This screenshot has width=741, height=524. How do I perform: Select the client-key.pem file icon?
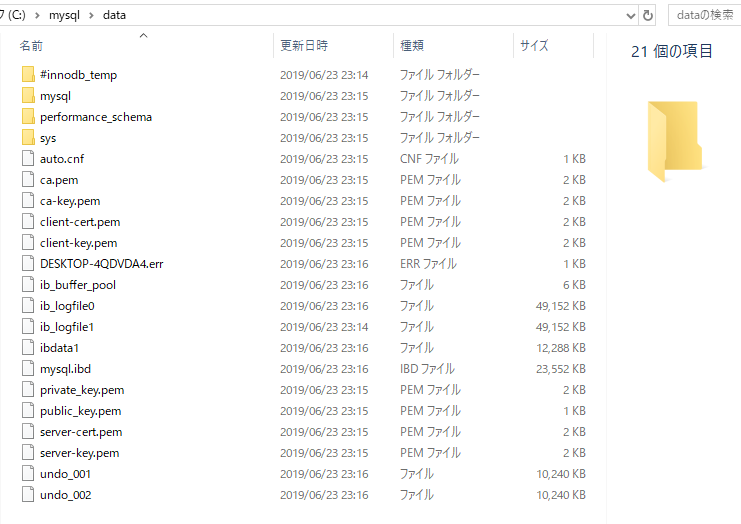click(x=28, y=242)
